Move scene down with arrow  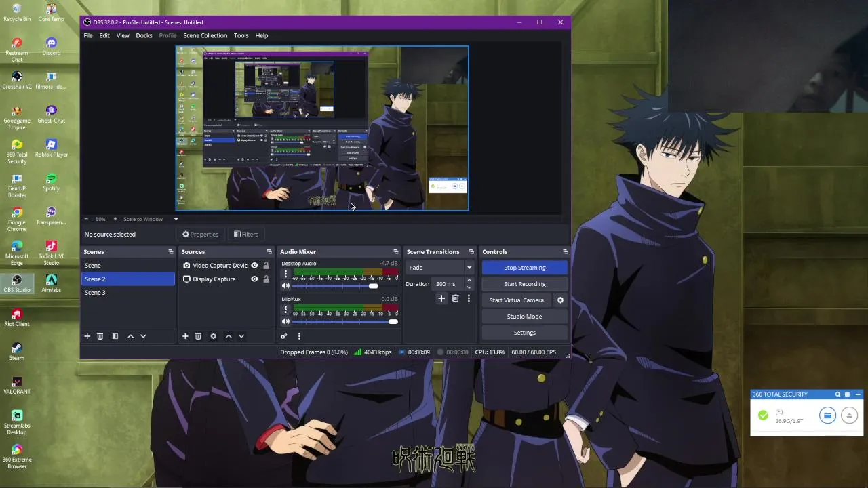tap(143, 336)
